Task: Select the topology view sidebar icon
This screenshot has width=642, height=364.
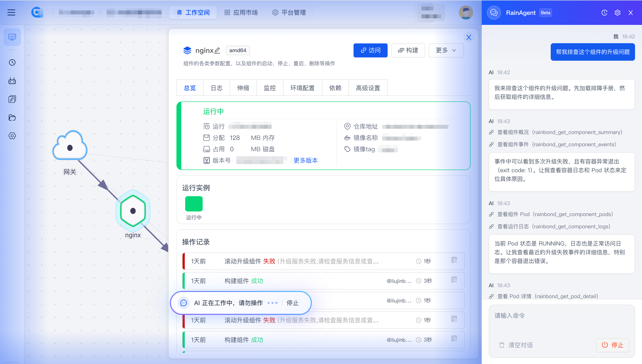Action: click(x=12, y=37)
